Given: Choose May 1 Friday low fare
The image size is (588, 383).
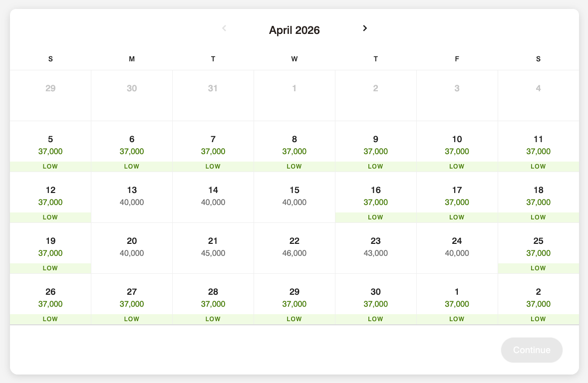Looking at the screenshot, I should click(x=457, y=298).
